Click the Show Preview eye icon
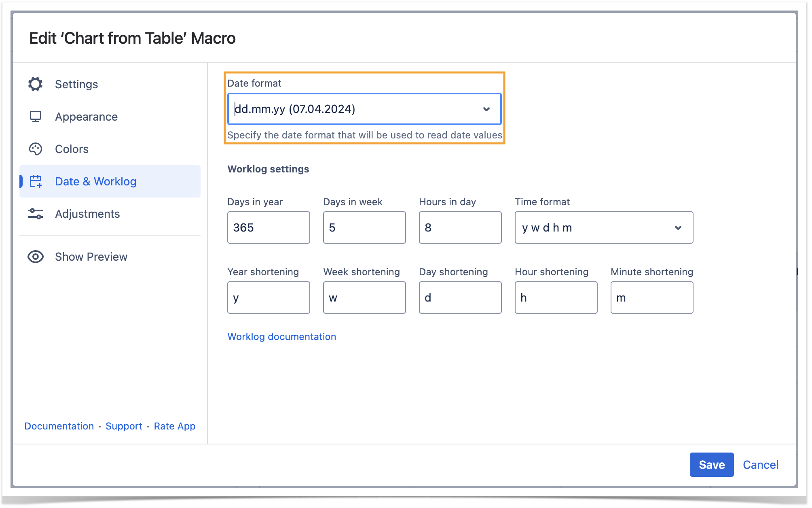Image resolution: width=812 pixels, height=508 pixels. click(36, 257)
